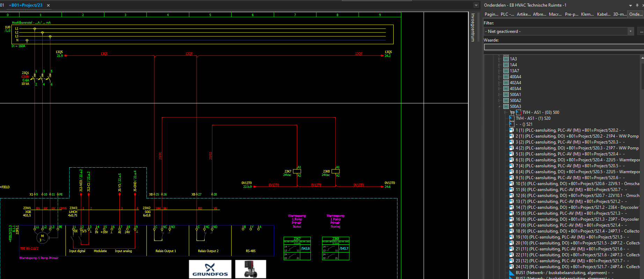Click the 1A3 device icon
Screen dimensions: 644x279
tap(506, 59)
